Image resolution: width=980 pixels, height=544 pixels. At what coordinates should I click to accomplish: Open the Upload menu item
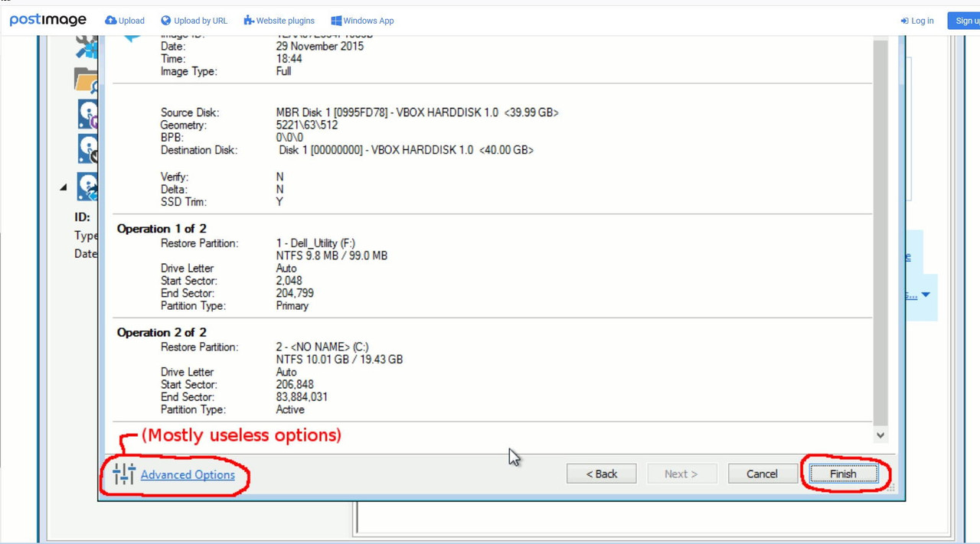pyautogui.click(x=125, y=21)
